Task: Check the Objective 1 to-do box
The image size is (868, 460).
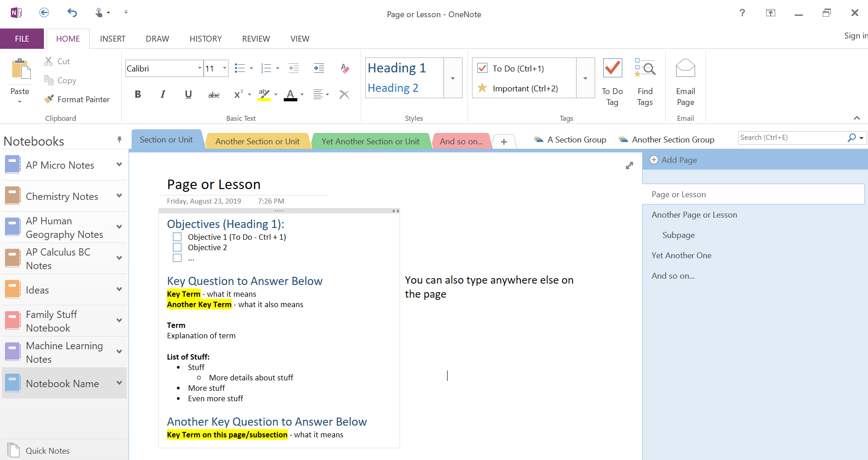Action: (177, 237)
